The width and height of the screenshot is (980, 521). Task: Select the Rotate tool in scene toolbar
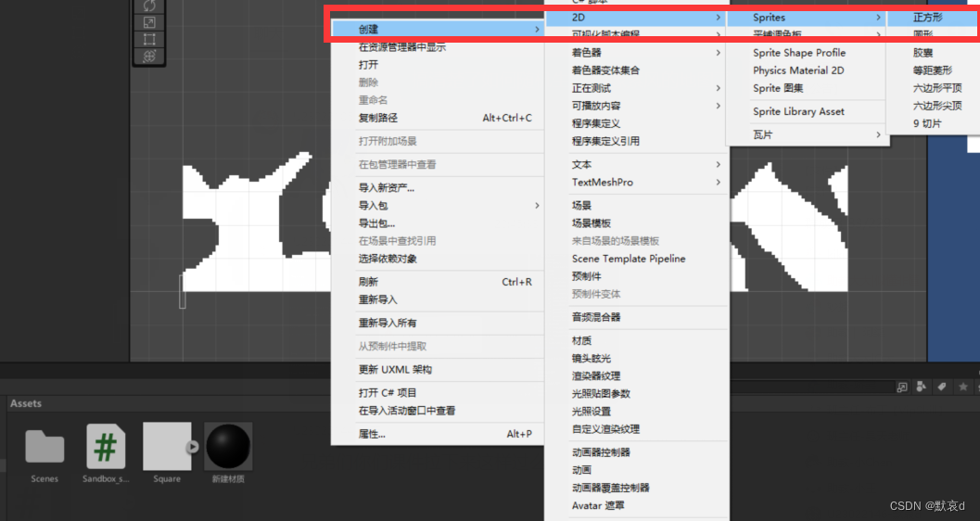coord(149,6)
